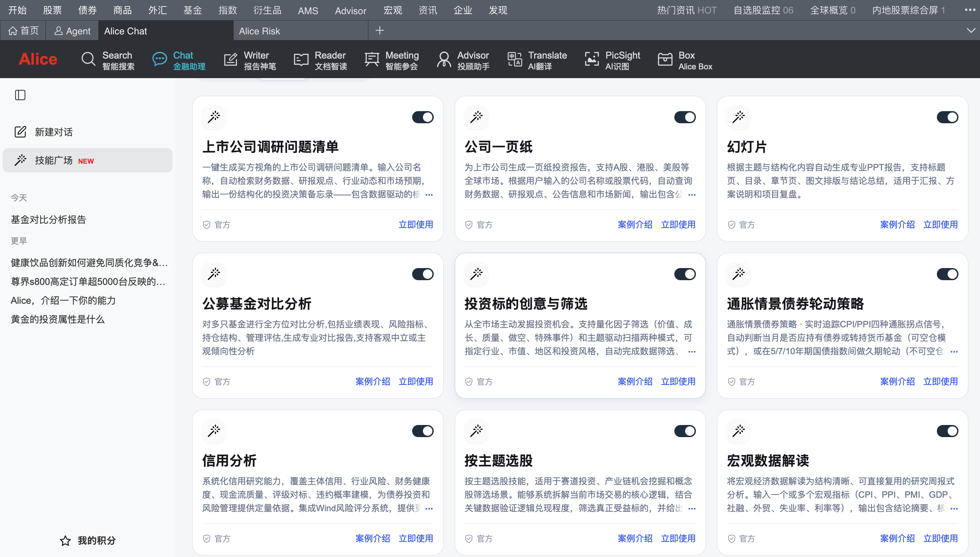Screen dimensions: 980x557
Task: Open 案例介绍 for 通胀情景债券轮动策略
Action: (x=897, y=382)
